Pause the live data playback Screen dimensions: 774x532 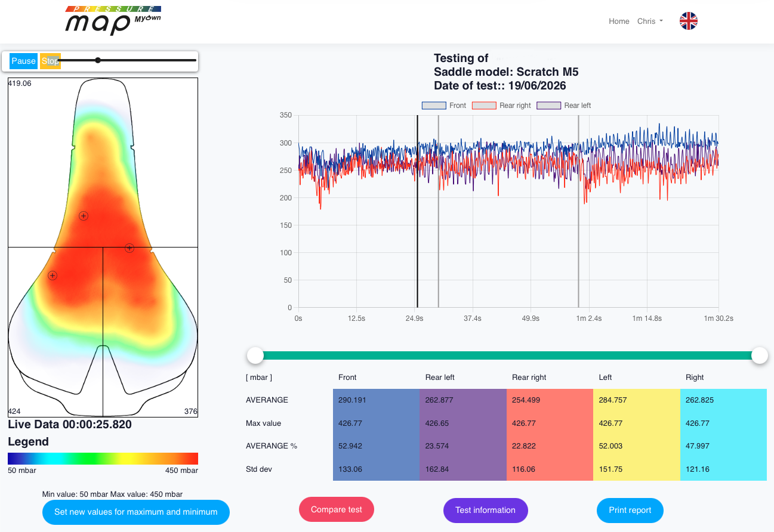[24, 61]
